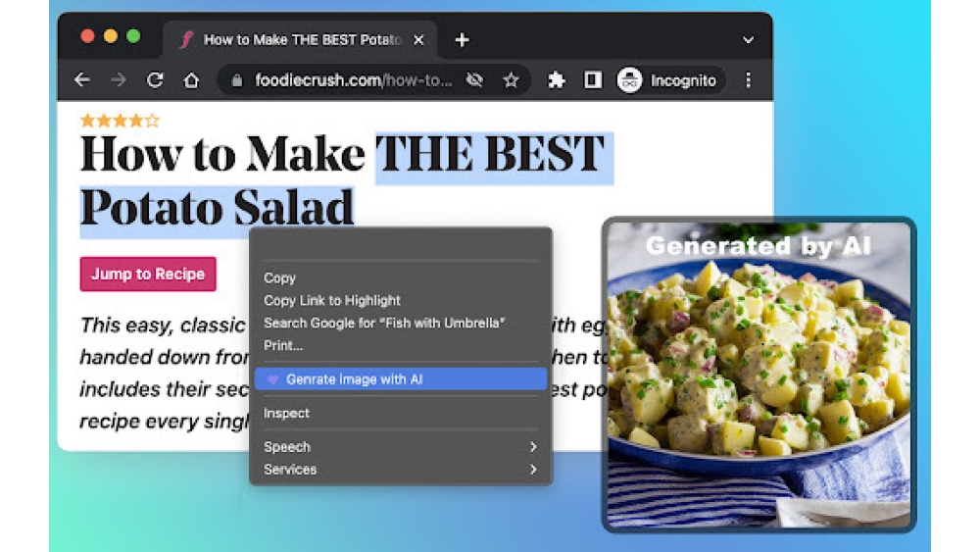The width and height of the screenshot is (980, 552).
Task: Click the yellow minimize window button
Action: (111, 36)
